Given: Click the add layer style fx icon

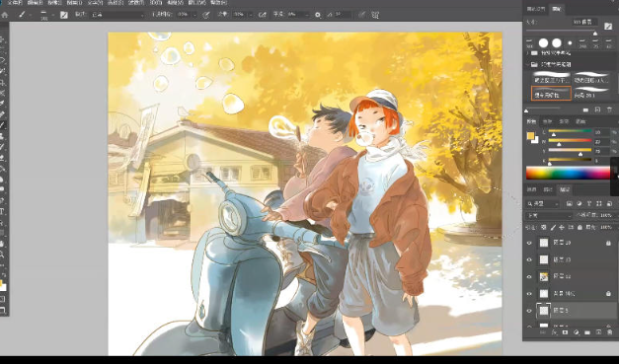Looking at the screenshot, I should [x=555, y=332].
